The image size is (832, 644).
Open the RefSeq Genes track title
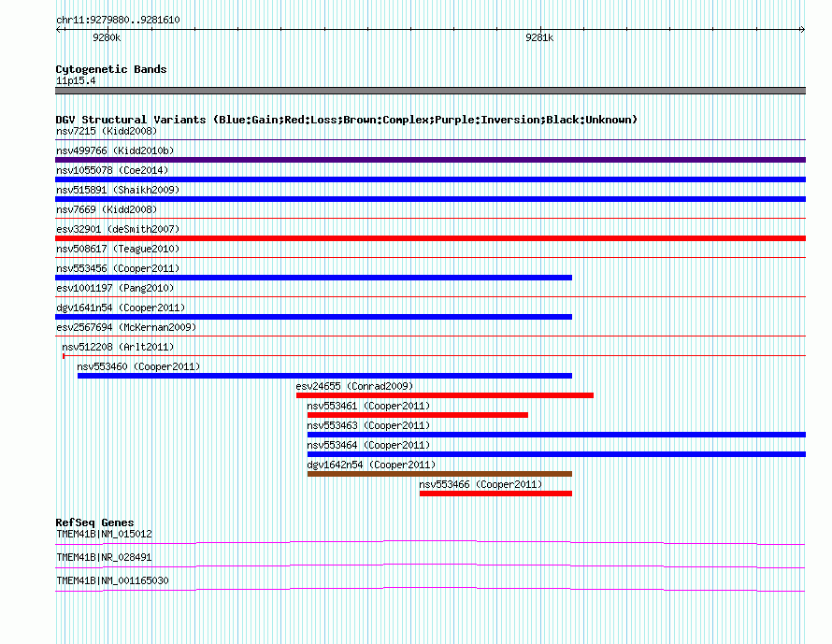tap(94, 522)
